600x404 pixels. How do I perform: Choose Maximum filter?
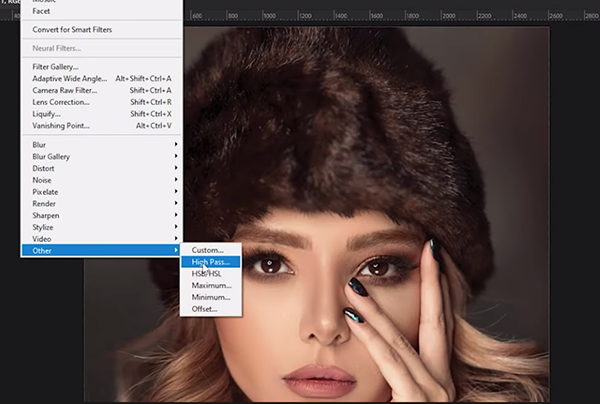(x=211, y=285)
